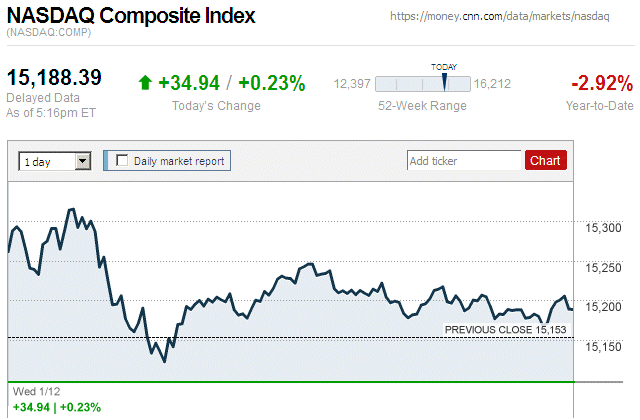The height and width of the screenshot is (420, 640).
Task: Click the green up arrow icon
Action: 145,83
